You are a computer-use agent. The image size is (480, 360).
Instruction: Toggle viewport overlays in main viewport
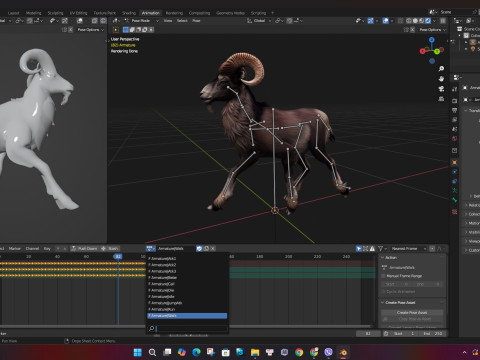click(x=386, y=21)
